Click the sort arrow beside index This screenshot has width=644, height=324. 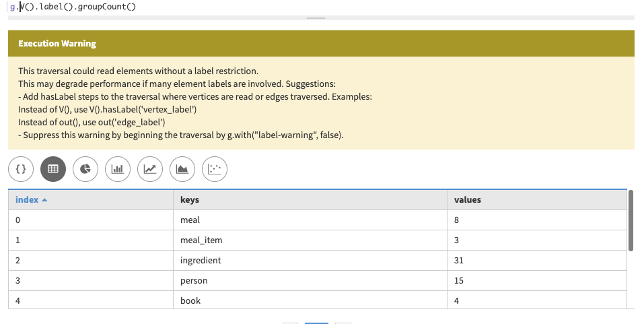coord(45,200)
